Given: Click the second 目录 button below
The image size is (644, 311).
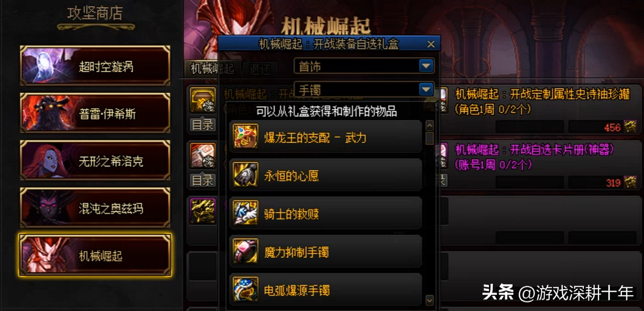Looking at the screenshot, I should point(203,180).
